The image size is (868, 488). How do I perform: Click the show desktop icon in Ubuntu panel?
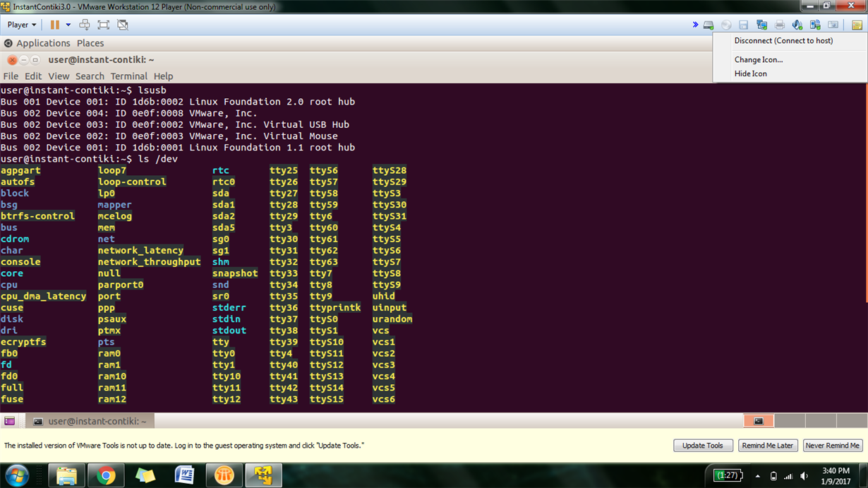(x=10, y=421)
